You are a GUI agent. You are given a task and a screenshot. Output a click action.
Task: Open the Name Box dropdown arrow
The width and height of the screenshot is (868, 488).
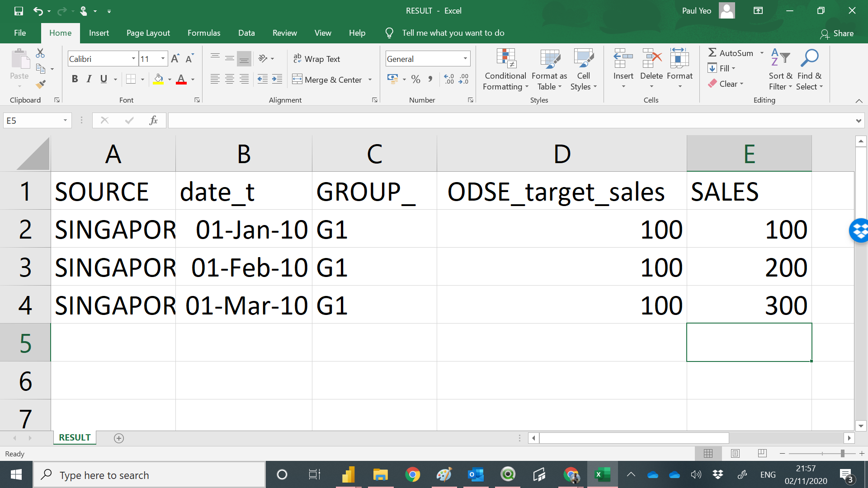pos(65,120)
